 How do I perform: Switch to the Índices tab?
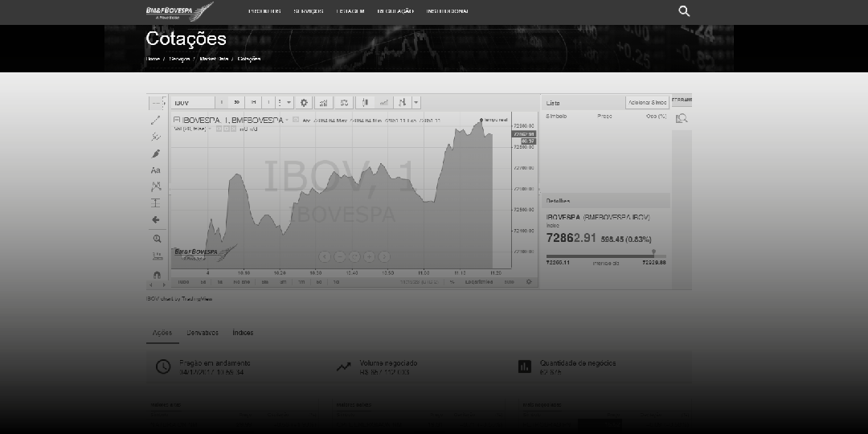point(243,333)
